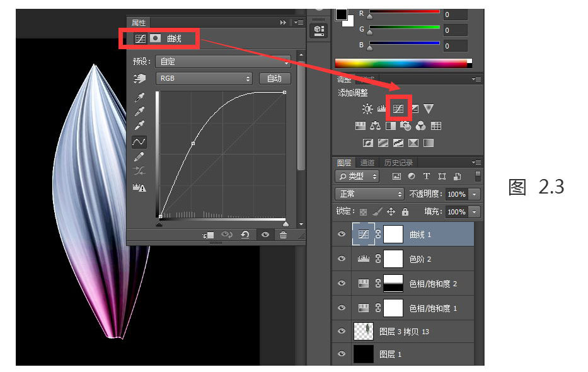Open the 3D panel icon in dock
Screen dimensions: 588x372
click(x=319, y=30)
